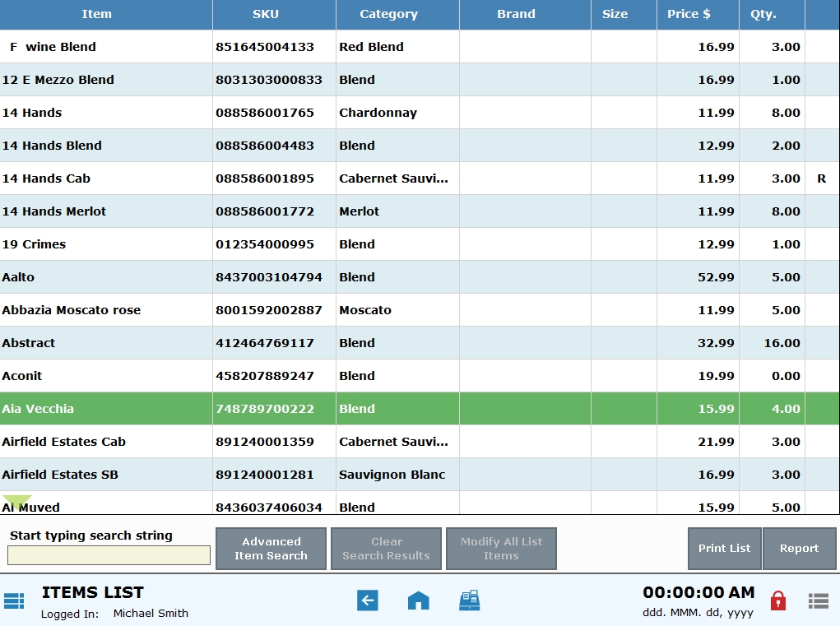The image size is (840, 626).
Task: Select SKU 8436037406034
Action: 269,507
